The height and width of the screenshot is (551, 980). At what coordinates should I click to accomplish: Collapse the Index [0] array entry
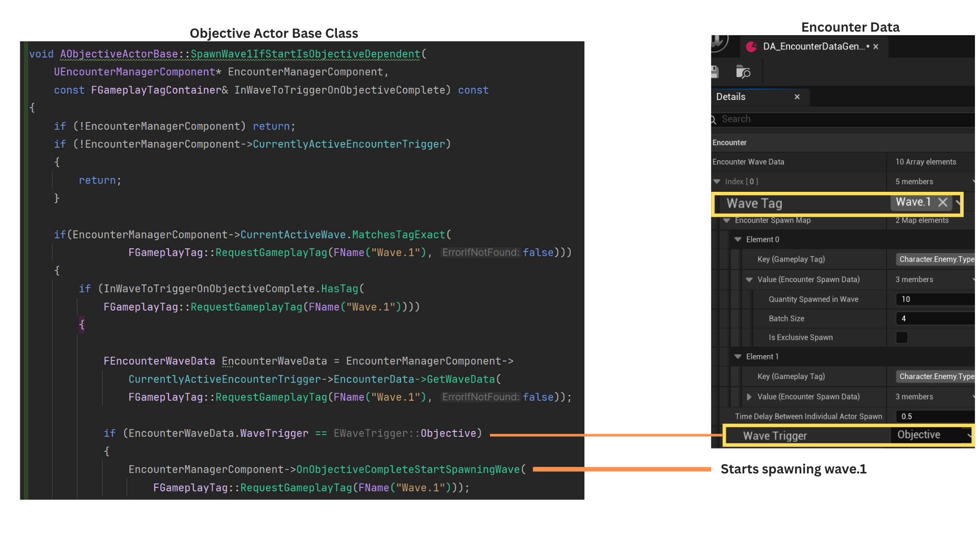(x=717, y=182)
